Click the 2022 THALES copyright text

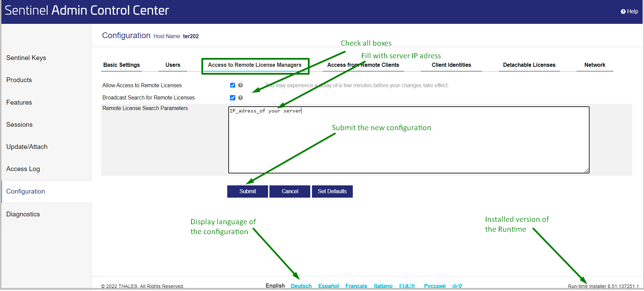pos(143,286)
